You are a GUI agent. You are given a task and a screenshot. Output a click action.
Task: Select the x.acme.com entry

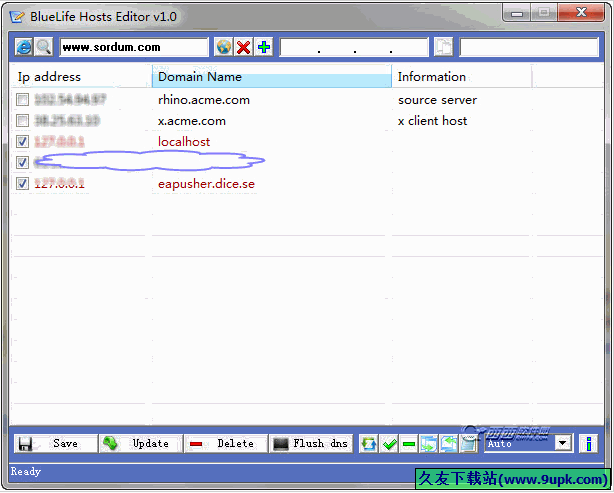[192, 121]
